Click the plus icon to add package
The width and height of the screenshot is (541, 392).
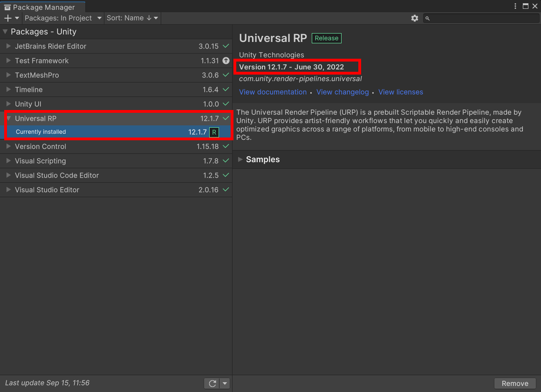(7, 18)
